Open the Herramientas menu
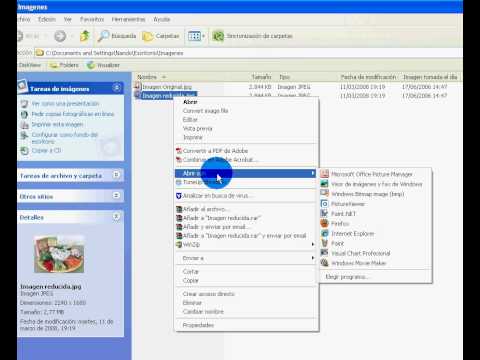 129,19
